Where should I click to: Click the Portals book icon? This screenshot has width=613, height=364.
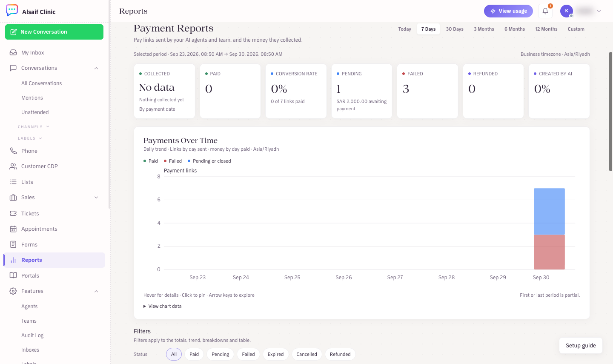(x=13, y=275)
